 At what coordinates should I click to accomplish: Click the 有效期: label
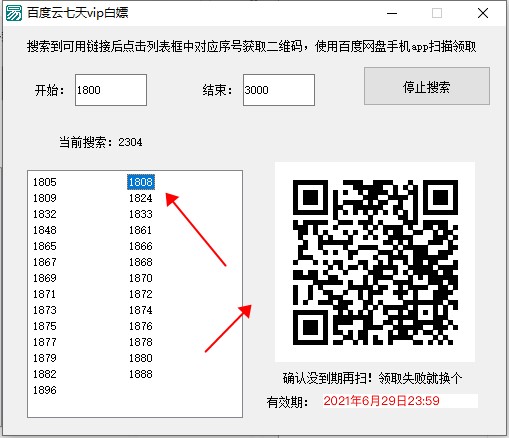pyautogui.click(x=288, y=402)
